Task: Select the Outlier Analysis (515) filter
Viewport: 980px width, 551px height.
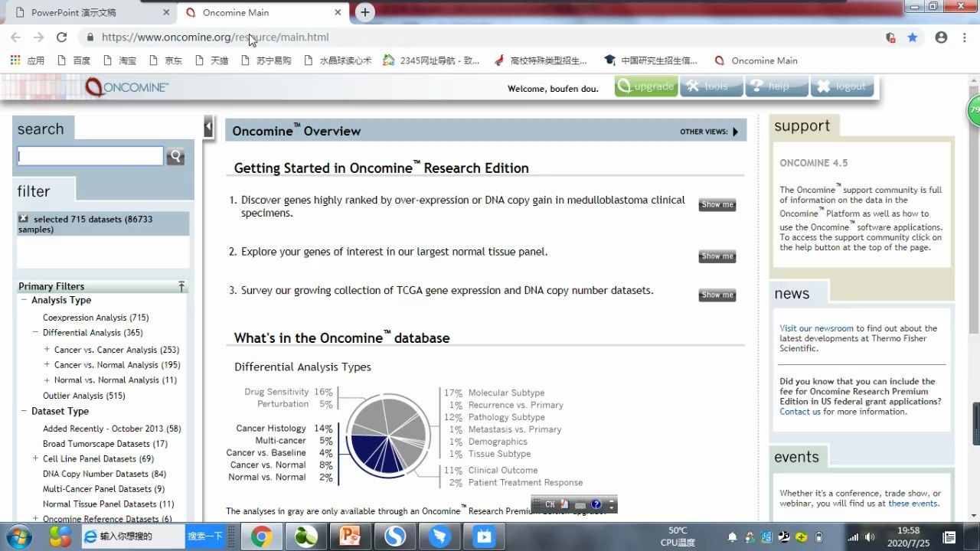Action: (84, 396)
